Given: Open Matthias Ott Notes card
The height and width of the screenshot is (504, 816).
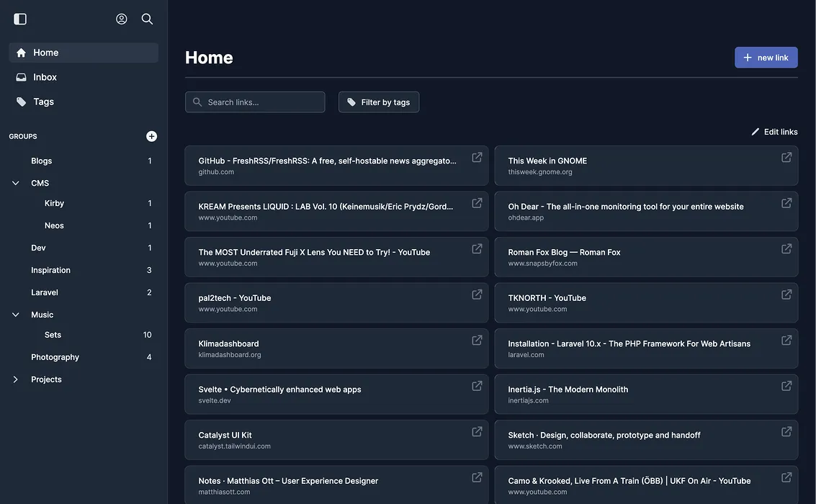Looking at the screenshot, I should [x=337, y=485].
